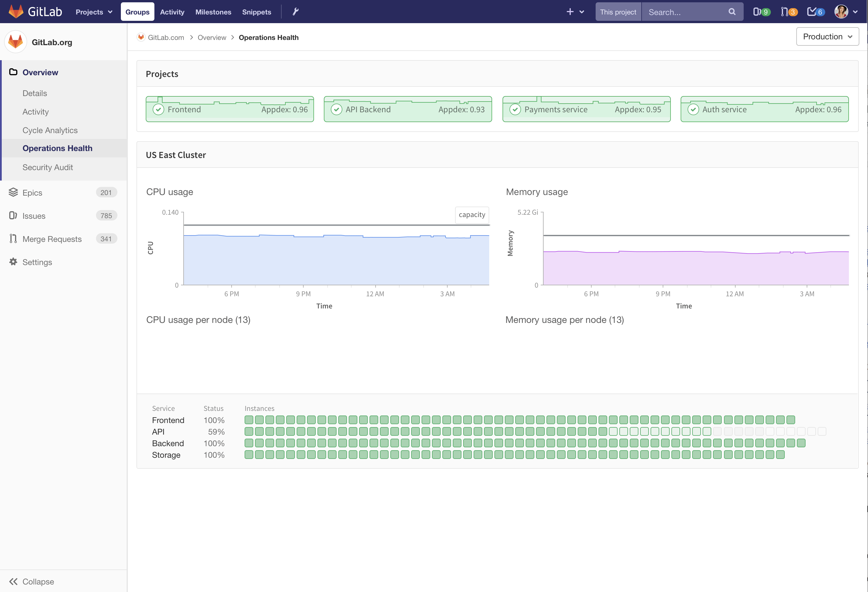Click the user avatar picture

pos(841,12)
